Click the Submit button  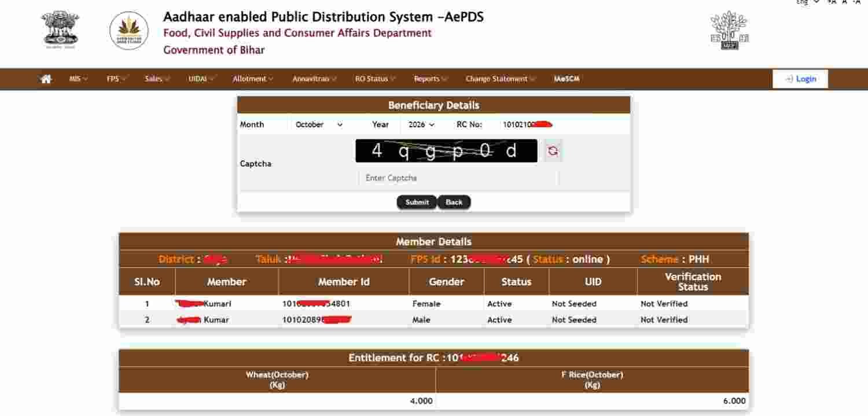coord(417,203)
